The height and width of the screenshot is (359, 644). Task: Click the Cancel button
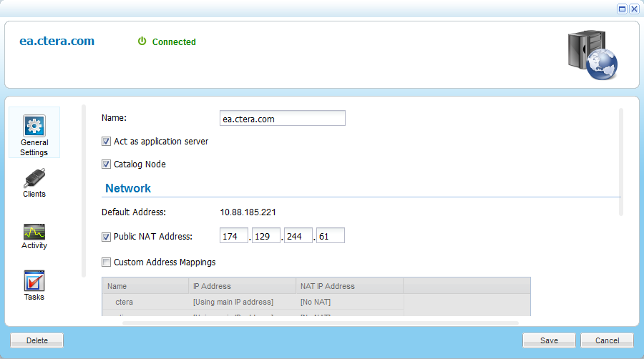[607, 340]
